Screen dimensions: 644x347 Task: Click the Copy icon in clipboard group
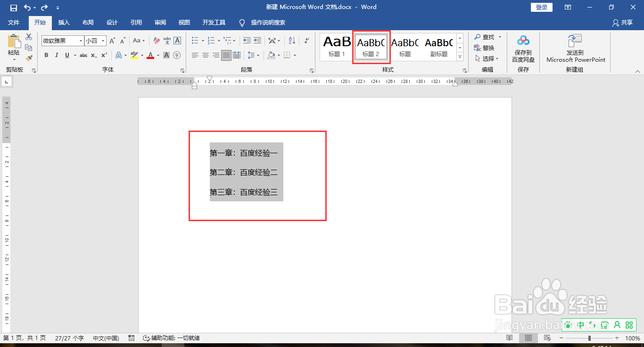click(x=29, y=48)
